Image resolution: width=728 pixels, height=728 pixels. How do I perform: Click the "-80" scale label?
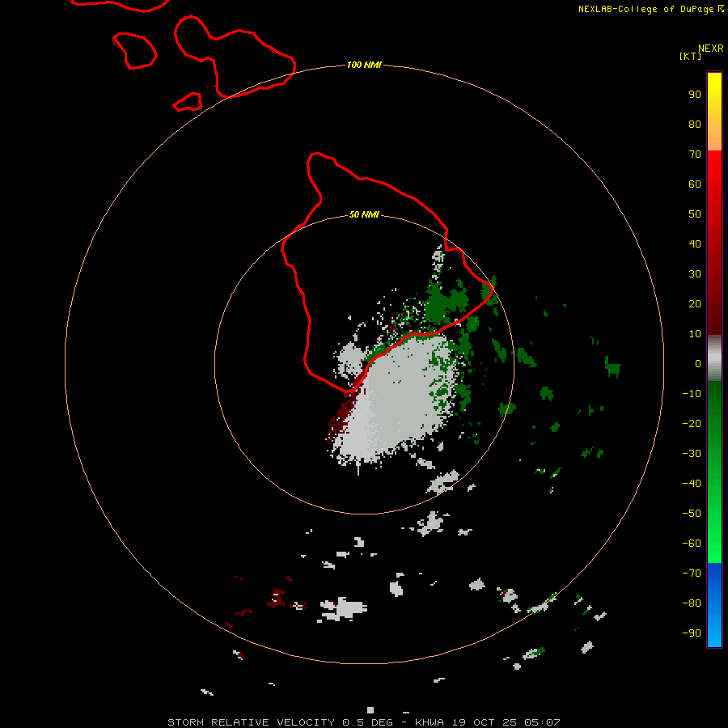(x=692, y=603)
